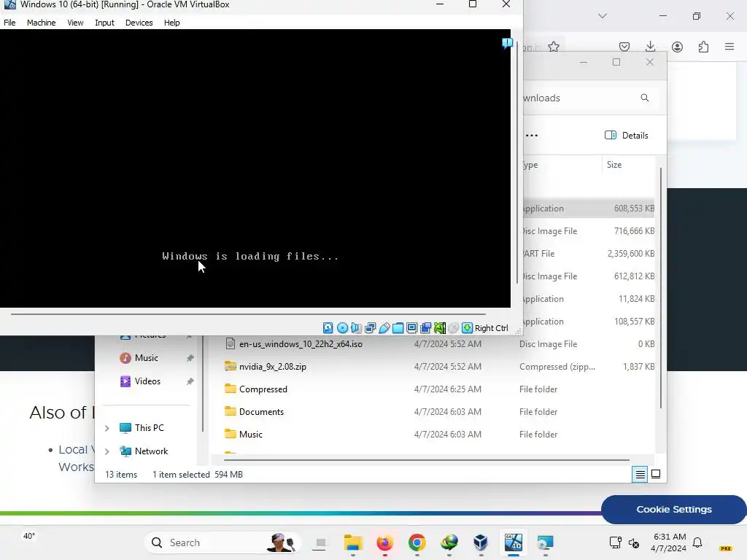Click the display settings indicator in VirtualBox
Screen dimensions: 747x560
[x=411, y=327]
